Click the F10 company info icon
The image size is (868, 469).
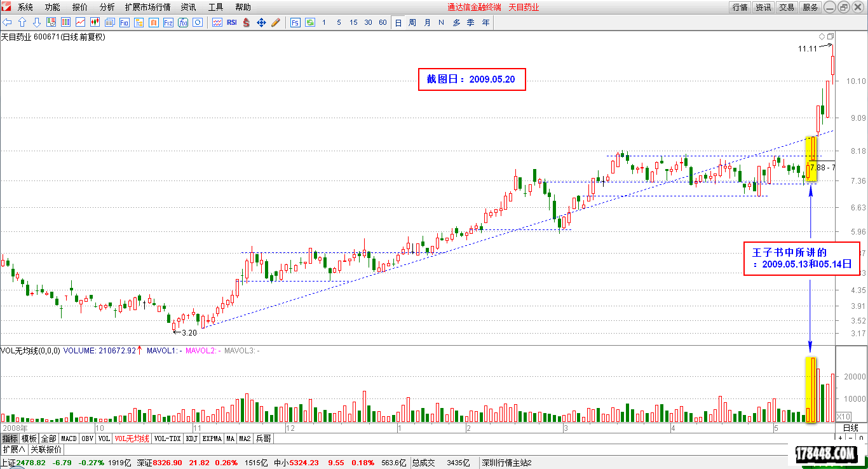[x=124, y=22]
